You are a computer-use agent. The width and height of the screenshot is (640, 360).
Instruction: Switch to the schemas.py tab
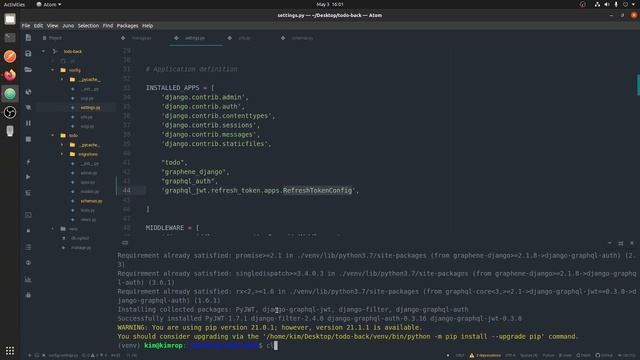pos(302,38)
